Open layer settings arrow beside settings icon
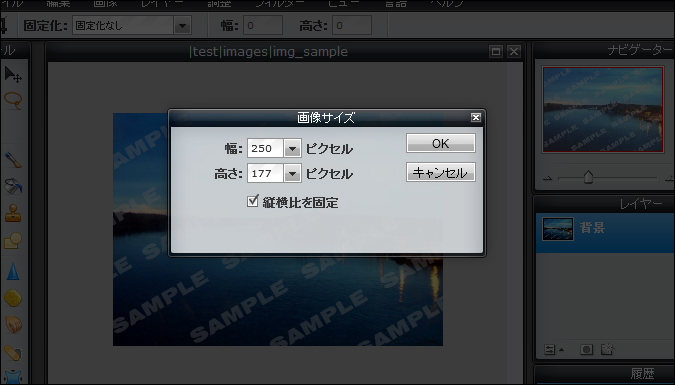The height and width of the screenshot is (385, 675). pos(561,350)
